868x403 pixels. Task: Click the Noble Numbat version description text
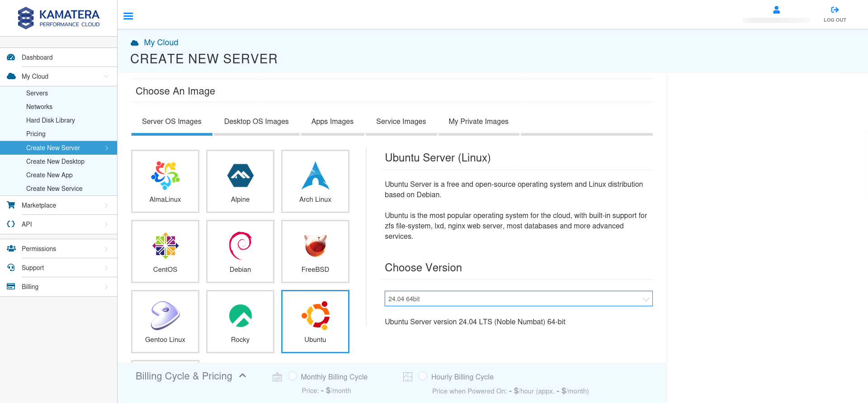coord(475,322)
